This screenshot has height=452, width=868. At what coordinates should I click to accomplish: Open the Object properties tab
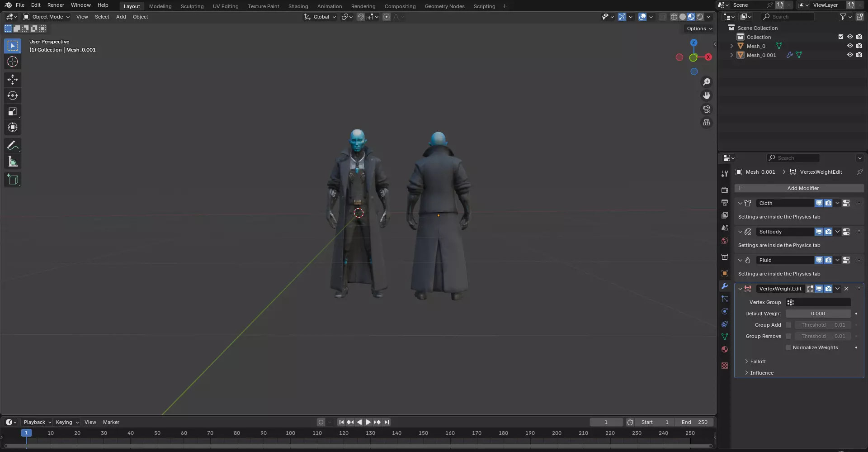[x=725, y=273]
